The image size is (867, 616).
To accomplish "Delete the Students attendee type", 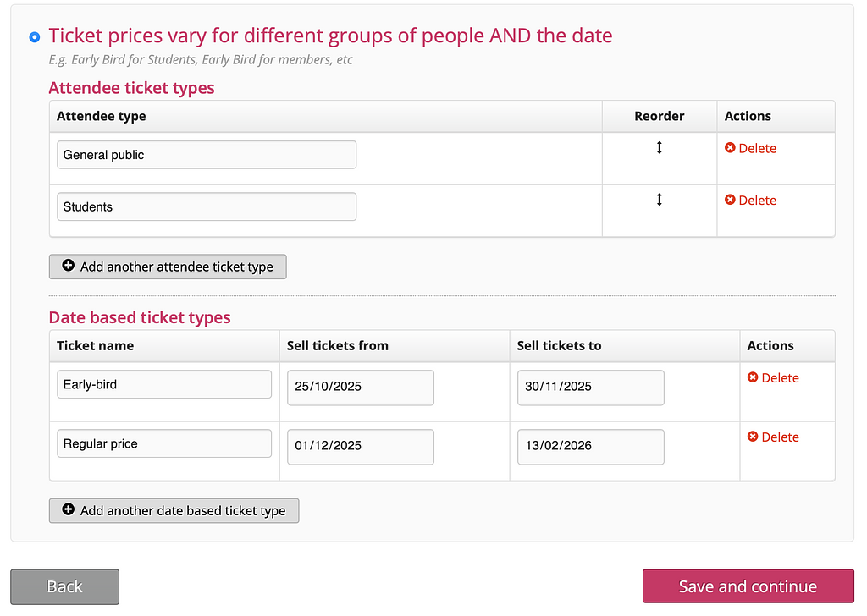I will [x=750, y=201].
